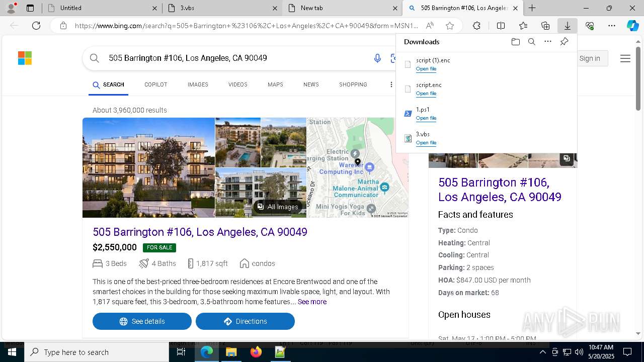Open file link for script.enc
Image resolution: width=644 pixels, height=362 pixels.
426,94
